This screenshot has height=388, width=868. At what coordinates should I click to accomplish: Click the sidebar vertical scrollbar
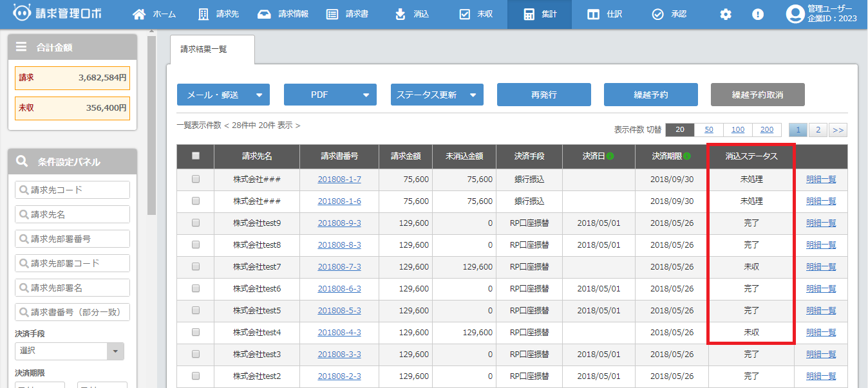[152, 124]
